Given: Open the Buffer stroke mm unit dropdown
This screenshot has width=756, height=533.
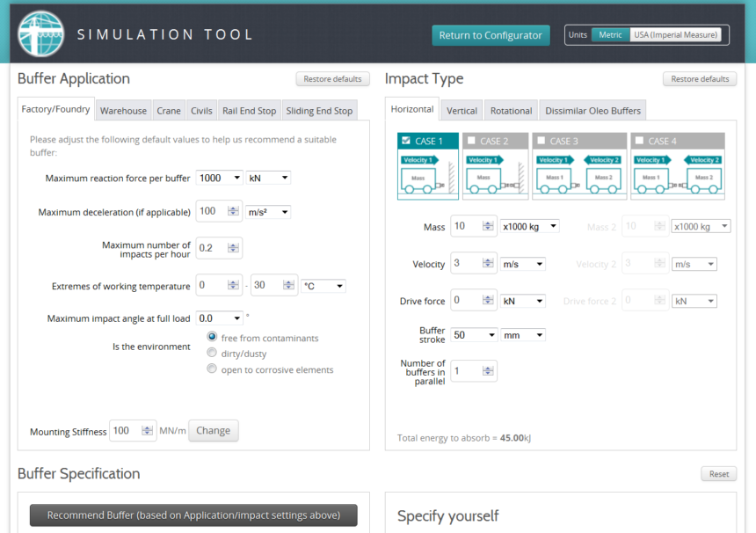Looking at the screenshot, I should pos(523,335).
